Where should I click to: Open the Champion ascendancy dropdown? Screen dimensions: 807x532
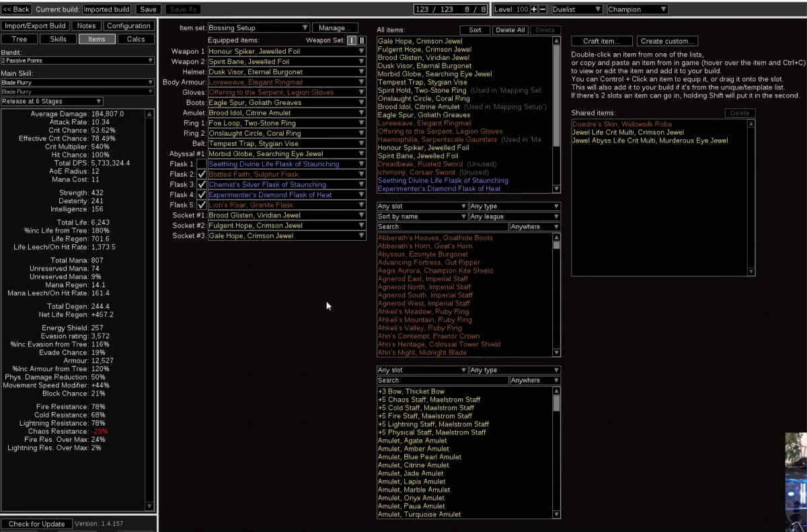(x=637, y=9)
